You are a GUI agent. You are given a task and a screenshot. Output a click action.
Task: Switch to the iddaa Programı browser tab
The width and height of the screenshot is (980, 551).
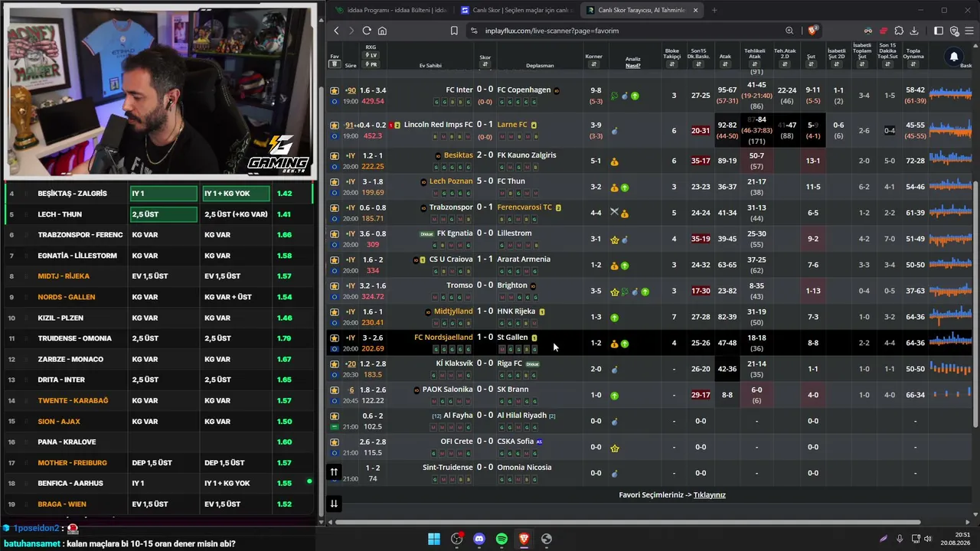click(390, 10)
